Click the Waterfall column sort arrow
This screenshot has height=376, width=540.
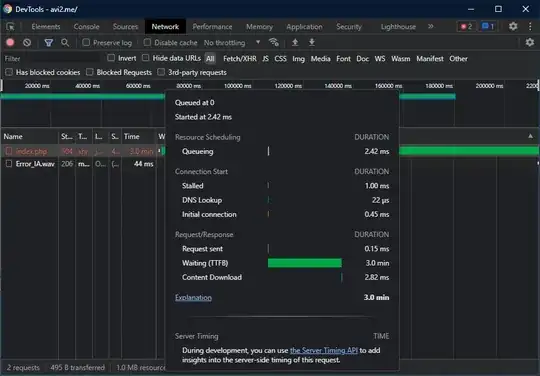coord(530,136)
